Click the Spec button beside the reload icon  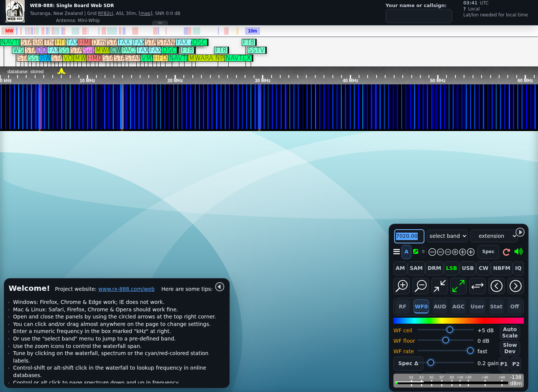[x=488, y=252]
